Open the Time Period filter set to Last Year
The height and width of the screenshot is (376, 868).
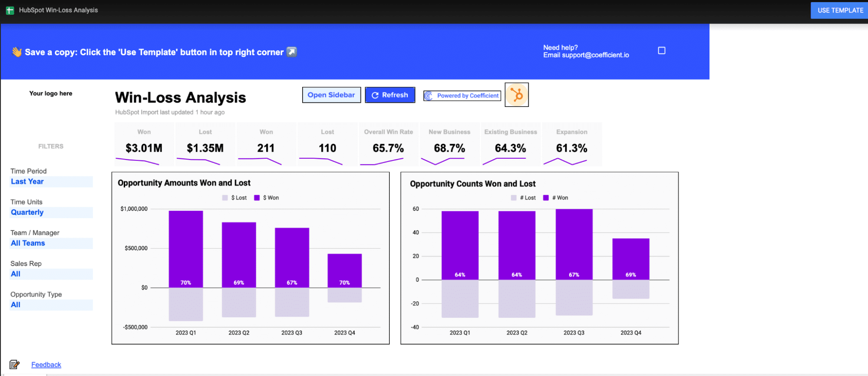click(51, 182)
